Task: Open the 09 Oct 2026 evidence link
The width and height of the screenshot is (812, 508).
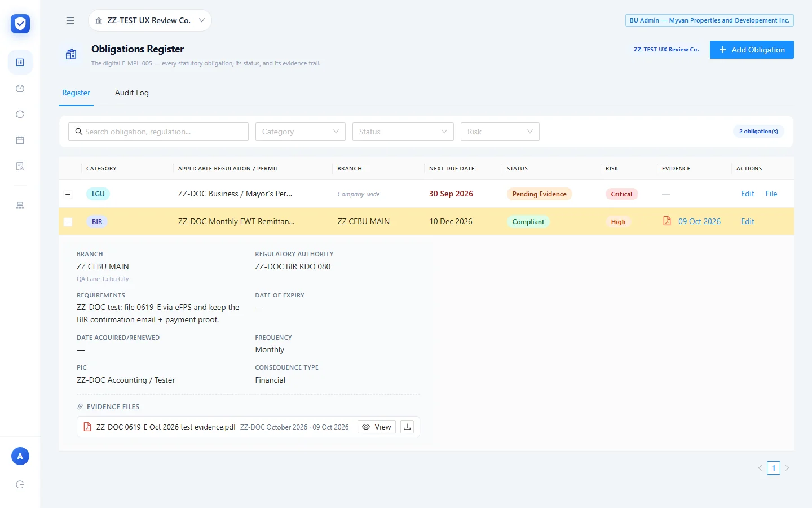Action: pyautogui.click(x=699, y=221)
